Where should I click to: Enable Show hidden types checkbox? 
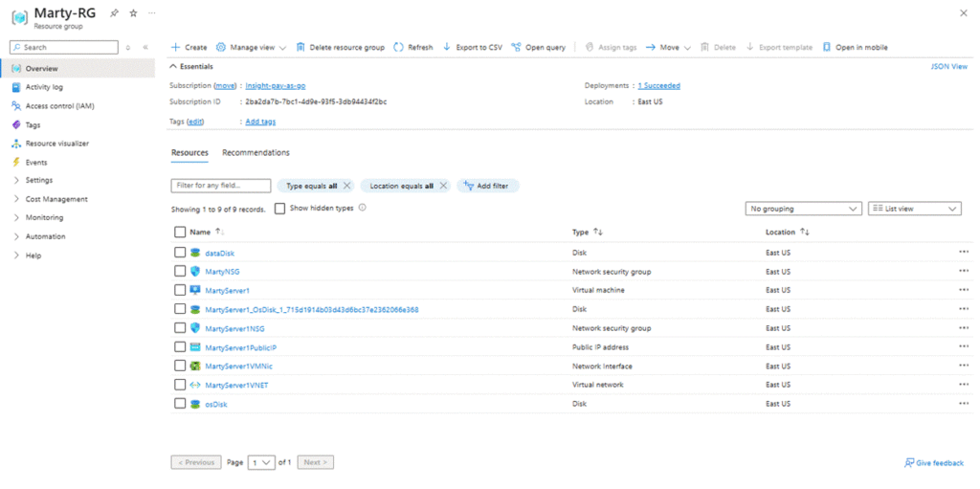tap(279, 209)
